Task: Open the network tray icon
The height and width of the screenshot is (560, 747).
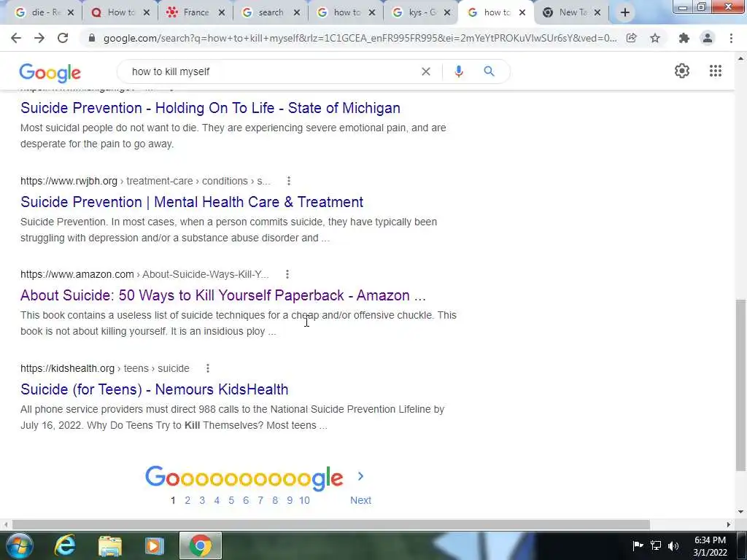Action: 656,545
